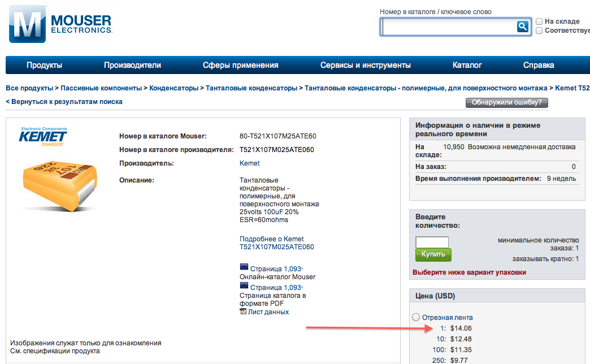This screenshot has width=590, height=364.
Task: Click Вернуться к результатам поиска link
Action: pyautogui.click(x=67, y=102)
